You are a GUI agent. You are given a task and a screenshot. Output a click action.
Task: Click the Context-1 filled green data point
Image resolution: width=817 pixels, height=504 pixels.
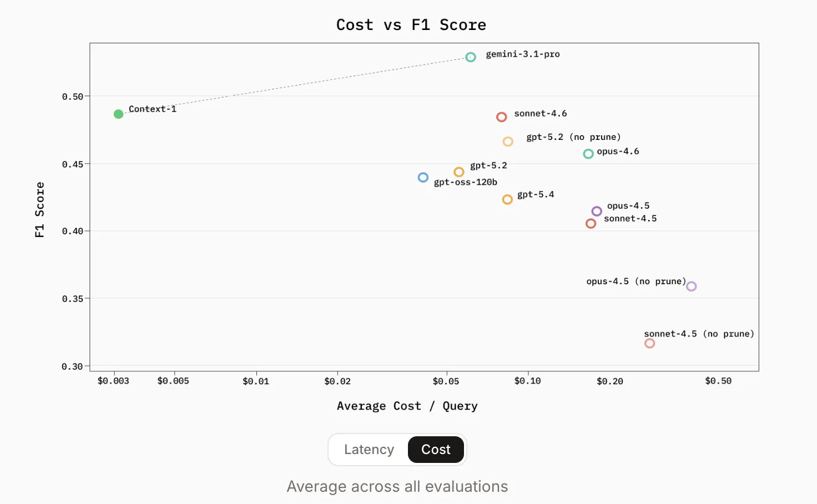point(118,114)
